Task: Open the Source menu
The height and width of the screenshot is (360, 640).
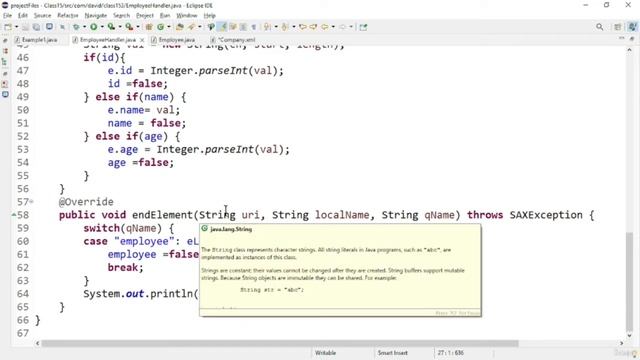Action: 42,16
